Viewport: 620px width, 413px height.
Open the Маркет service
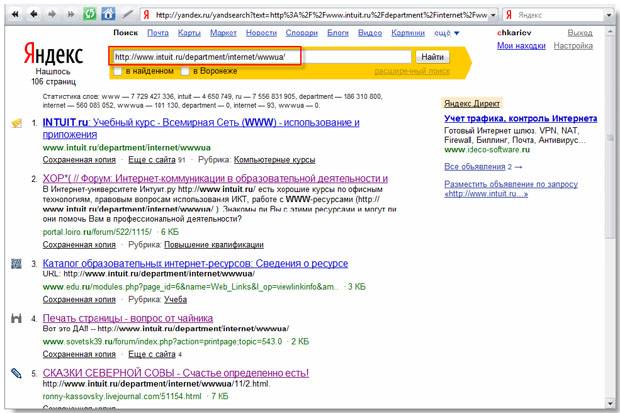click(x=223, y=33)
